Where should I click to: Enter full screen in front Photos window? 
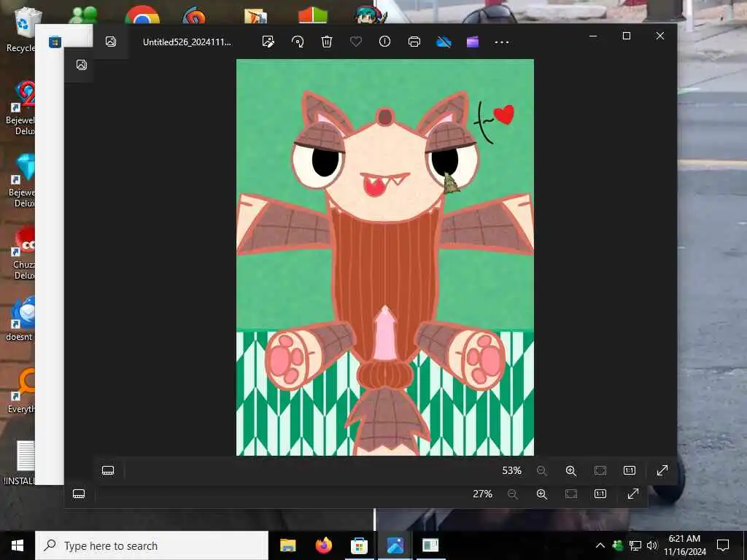662,470
